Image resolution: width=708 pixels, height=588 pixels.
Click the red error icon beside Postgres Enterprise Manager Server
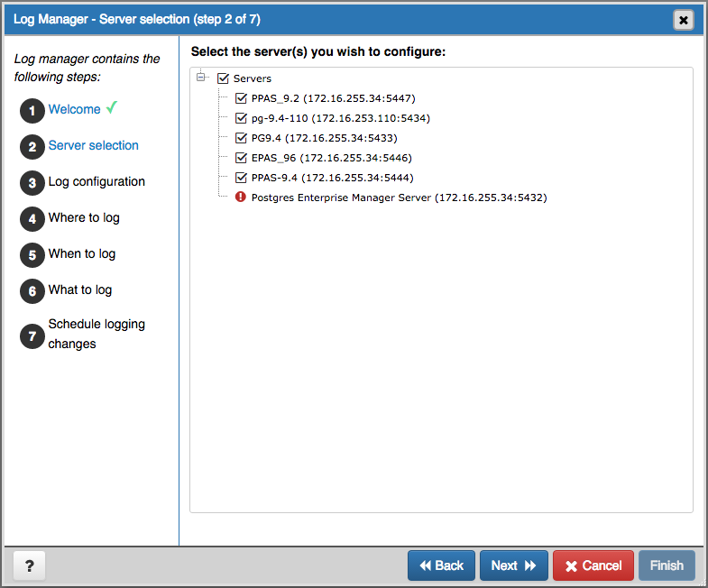coord(240,197)
